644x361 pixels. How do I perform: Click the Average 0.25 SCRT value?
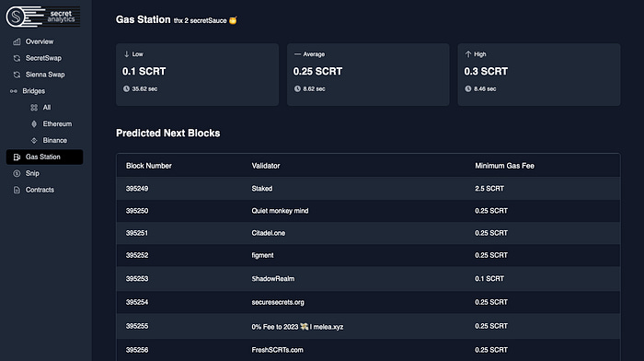coord(317,71)
